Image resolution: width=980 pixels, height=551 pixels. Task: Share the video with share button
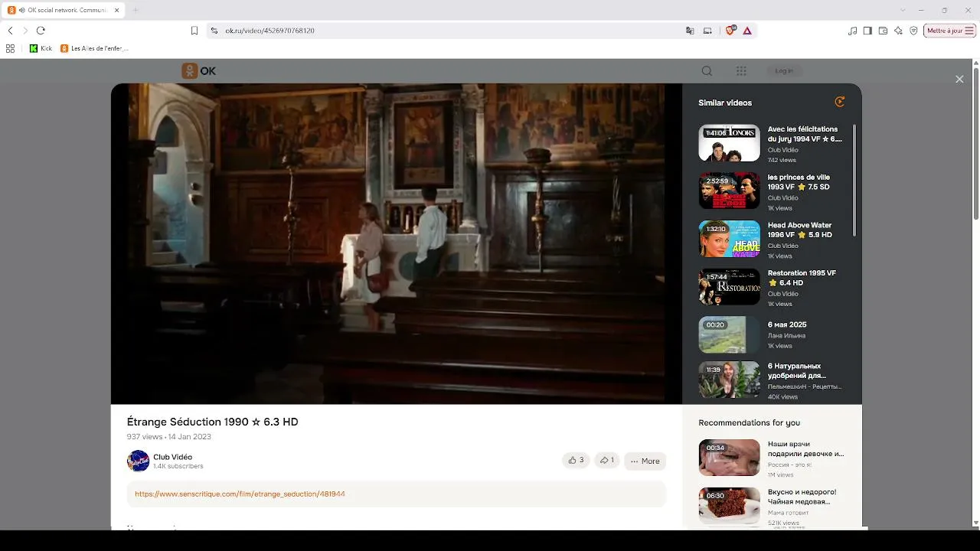tap(606, 461)
